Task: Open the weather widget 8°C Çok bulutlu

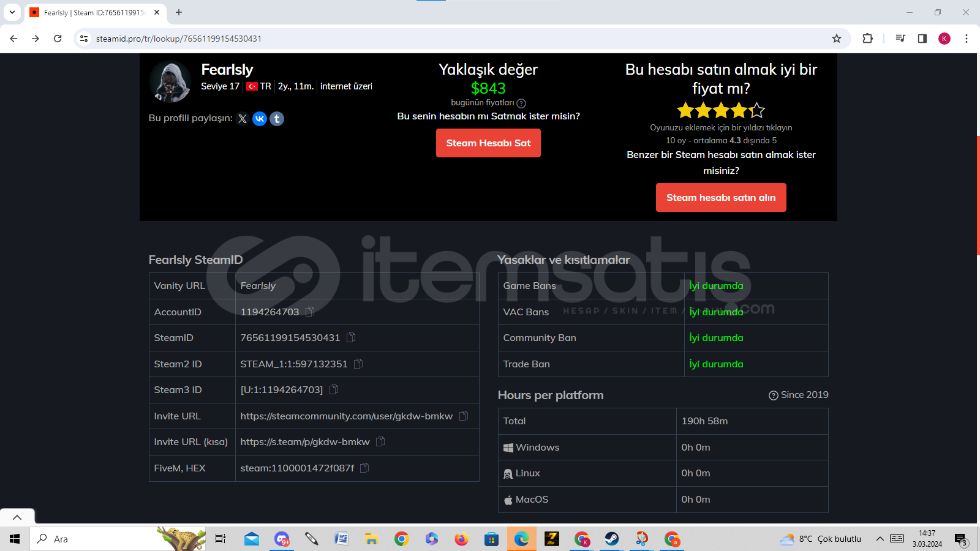Action: click(x=821, y=539)
